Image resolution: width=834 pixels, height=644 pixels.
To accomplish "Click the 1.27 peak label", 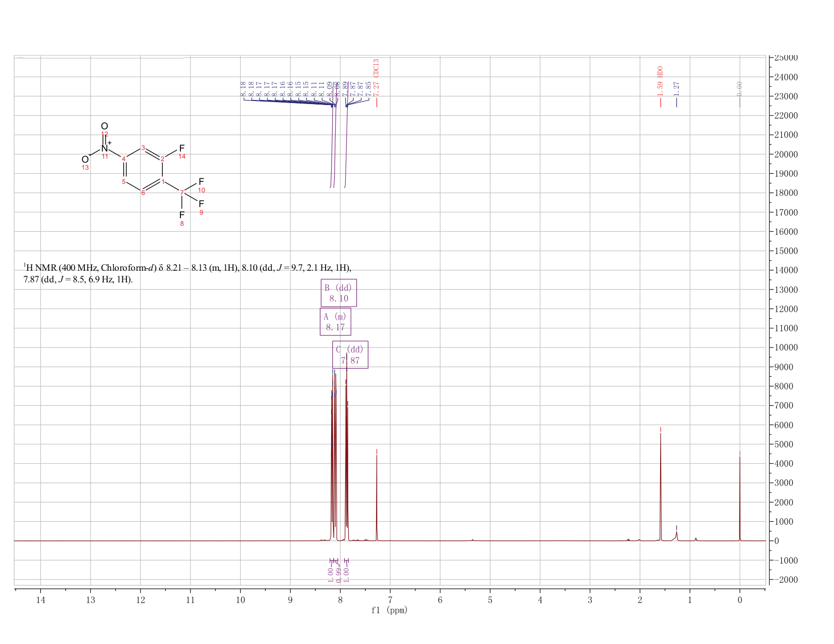I will (676, 88).
